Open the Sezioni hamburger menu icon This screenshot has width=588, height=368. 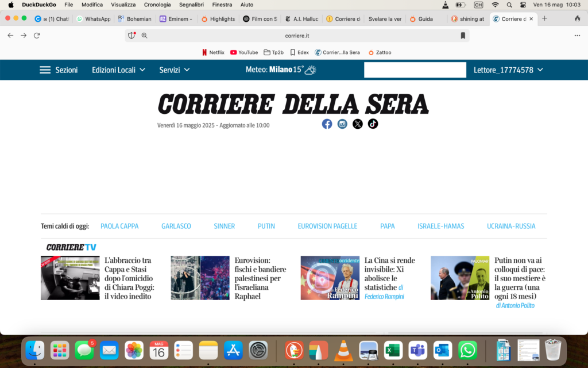tap(45, 70)
